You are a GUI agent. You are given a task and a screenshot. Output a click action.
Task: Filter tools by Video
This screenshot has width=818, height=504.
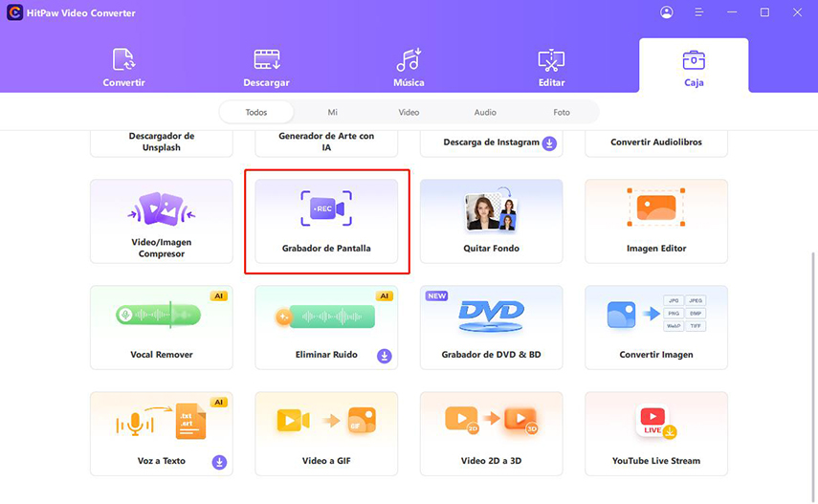click(409, 112)
